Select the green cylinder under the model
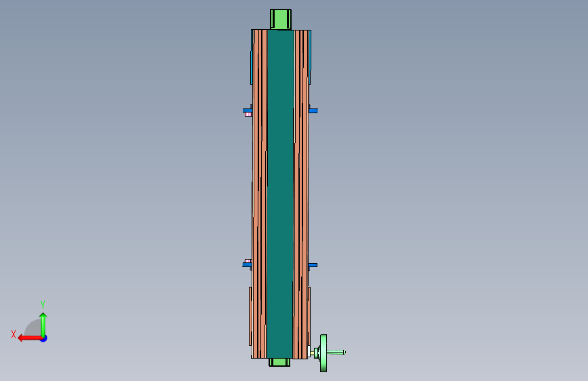This screenshot has height=381, width=588. (279, 362)
